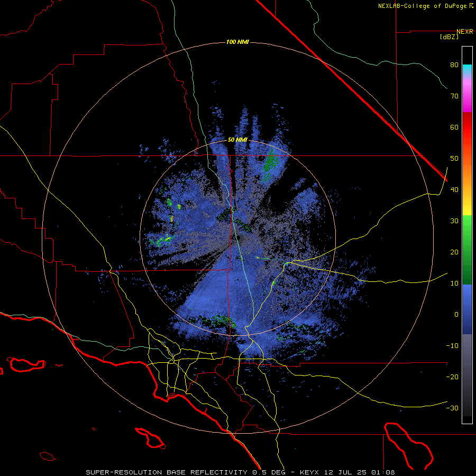
Task: Click the cyan top of the color bar
Action: pyautogui.click(x=467, y=69)
